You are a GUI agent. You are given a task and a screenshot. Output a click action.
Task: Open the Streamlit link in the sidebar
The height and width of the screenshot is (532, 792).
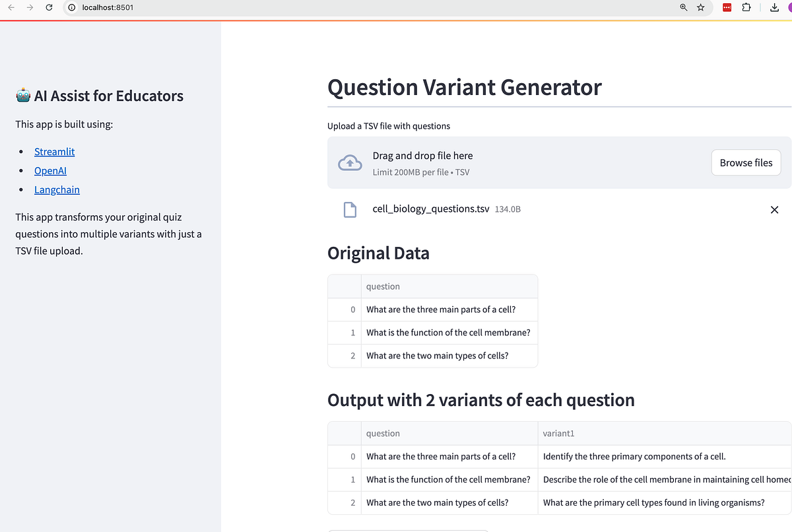54,151
